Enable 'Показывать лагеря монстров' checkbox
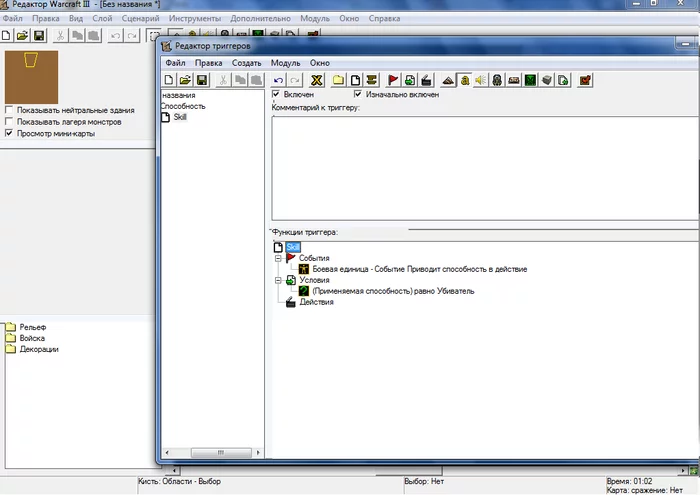The height and width of the screenshot is (495, 700). (x=9, y=121)
